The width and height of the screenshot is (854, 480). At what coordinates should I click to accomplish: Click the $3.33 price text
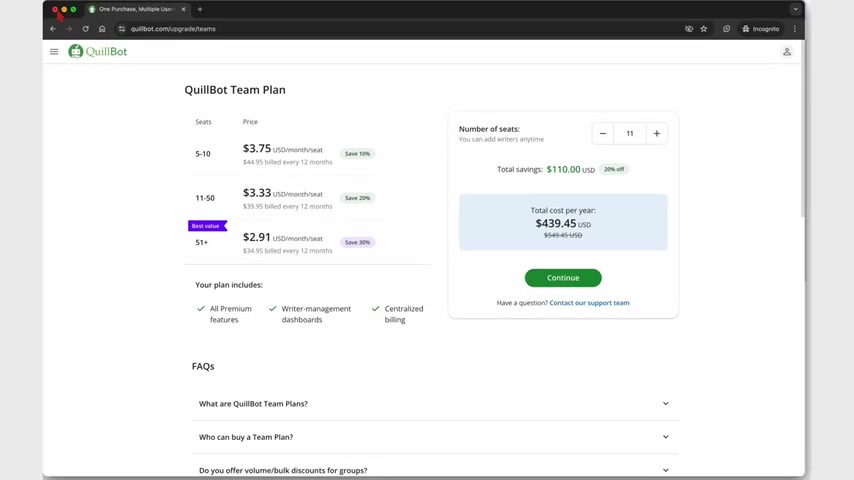point(257,193)
